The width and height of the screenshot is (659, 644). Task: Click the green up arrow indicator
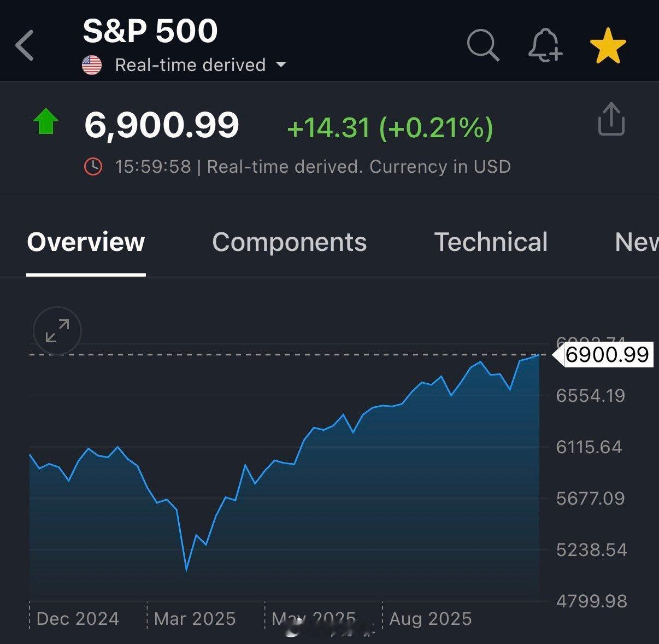(x=46, y=121)
